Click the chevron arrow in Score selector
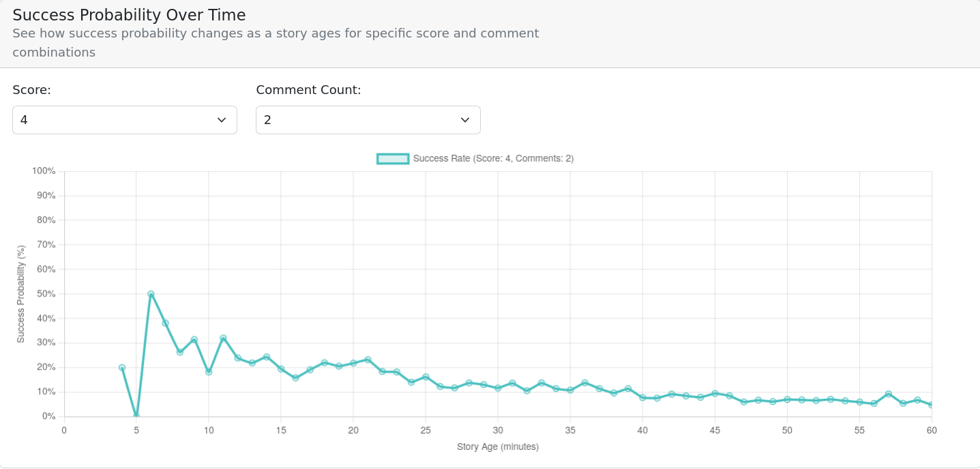Screen dimensions: 980x469 click(222, 120)
